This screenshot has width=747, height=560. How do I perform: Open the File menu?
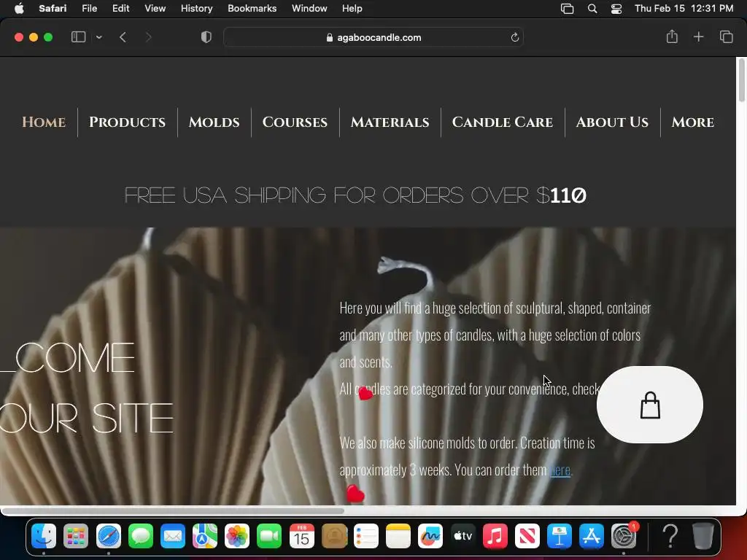coord(89,8)
